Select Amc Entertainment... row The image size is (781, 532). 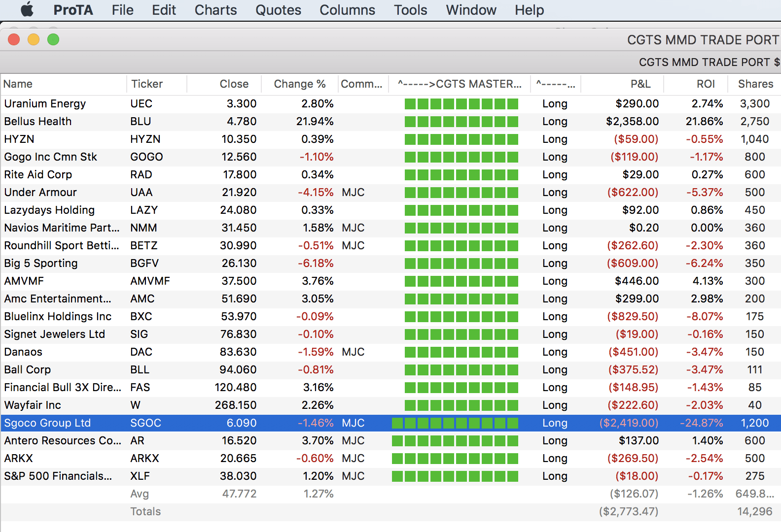390,299
